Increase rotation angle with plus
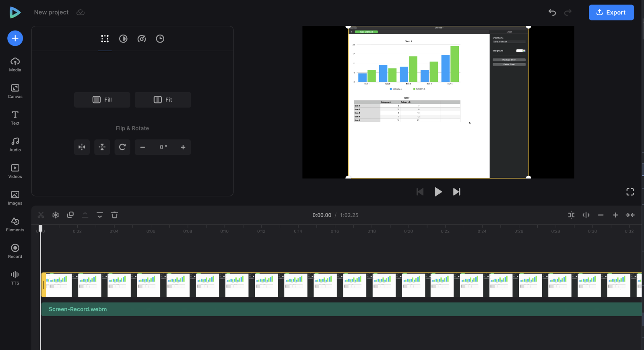Viewport: 644px width, 350px height. point(183,147)
